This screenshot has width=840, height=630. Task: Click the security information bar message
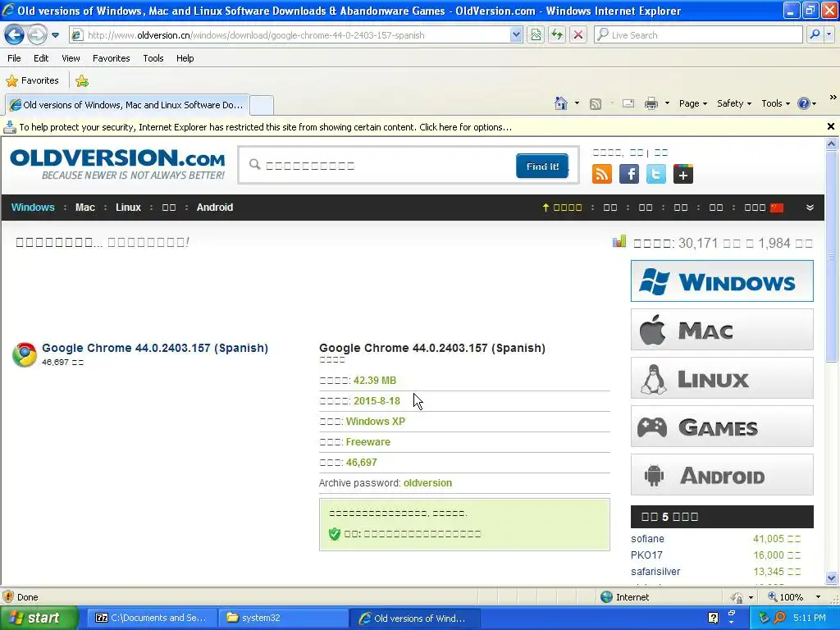265,127
